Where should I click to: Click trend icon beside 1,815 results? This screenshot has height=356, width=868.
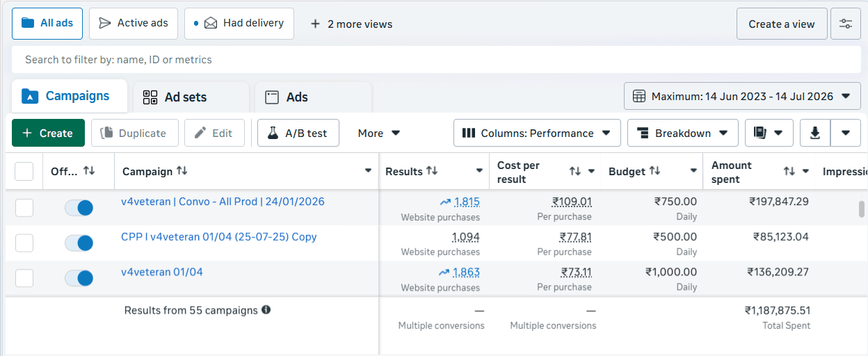coord(445,202)
